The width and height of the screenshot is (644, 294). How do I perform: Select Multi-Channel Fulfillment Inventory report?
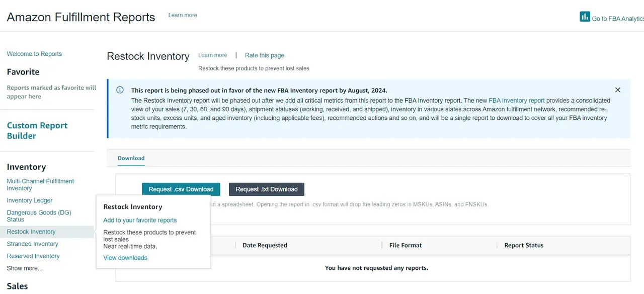(x=40, y=185)
